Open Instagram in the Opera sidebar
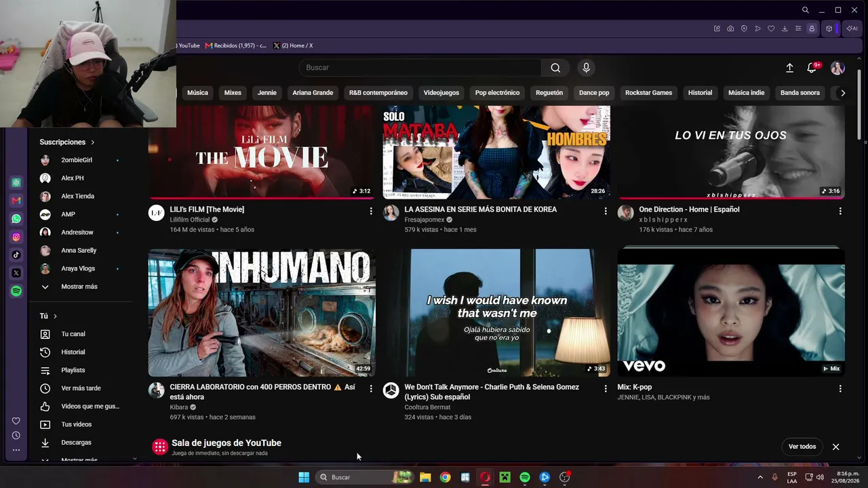 [x=16, y=237]
